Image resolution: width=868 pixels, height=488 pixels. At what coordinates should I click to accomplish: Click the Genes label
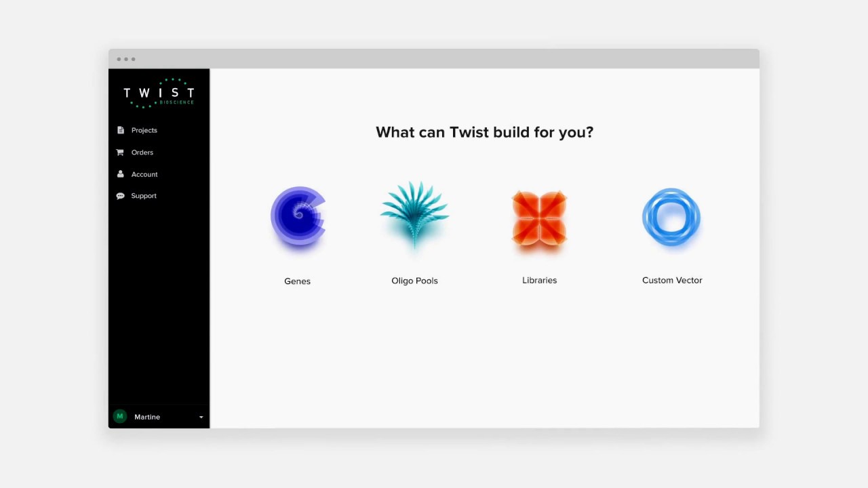click(297, 281)
